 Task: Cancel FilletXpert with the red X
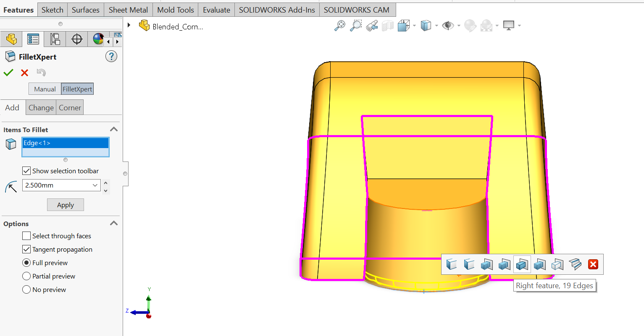25,73
